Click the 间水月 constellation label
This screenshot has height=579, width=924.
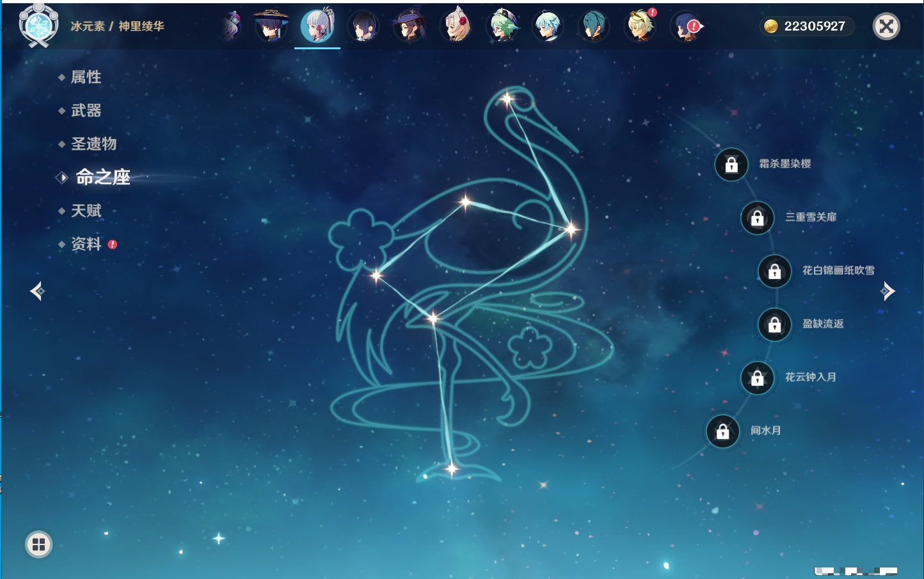click(766, 431)
